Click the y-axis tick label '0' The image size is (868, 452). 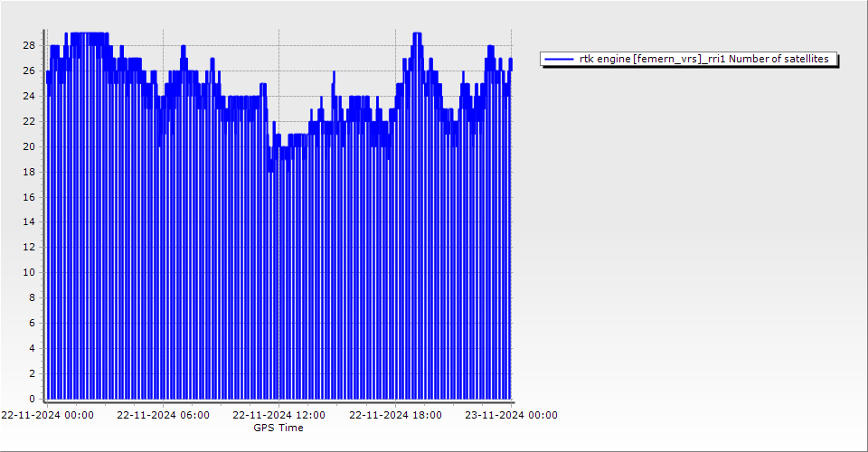(32, 399)
